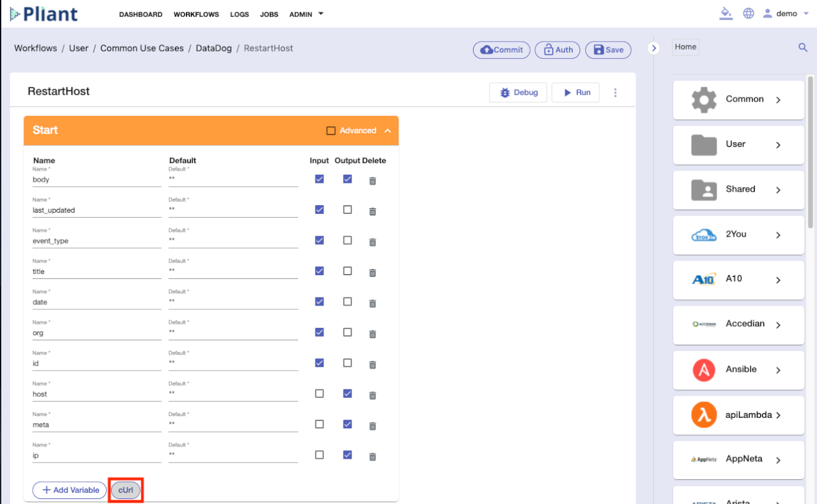This screenshot has width=817, height=504.
Task: Delete the title variable row
Action: click(373, 273)
